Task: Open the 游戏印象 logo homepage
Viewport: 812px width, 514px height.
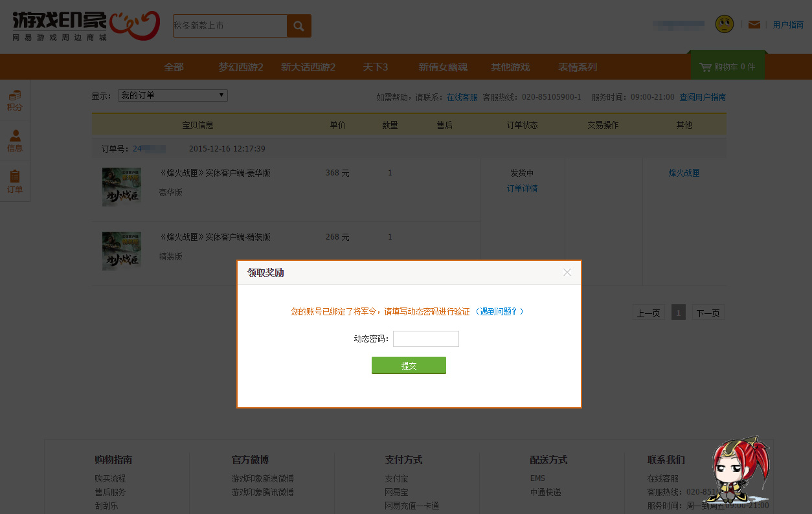Action: (85, 26)
